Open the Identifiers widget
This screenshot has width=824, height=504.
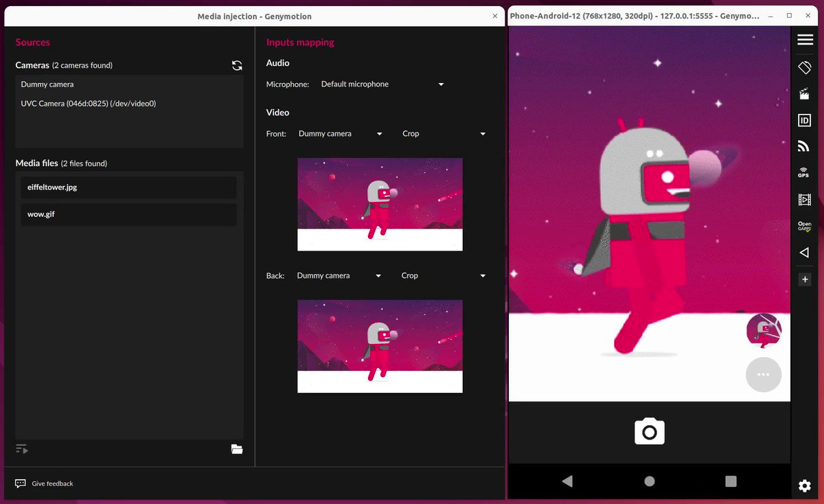tap(804, 119)
